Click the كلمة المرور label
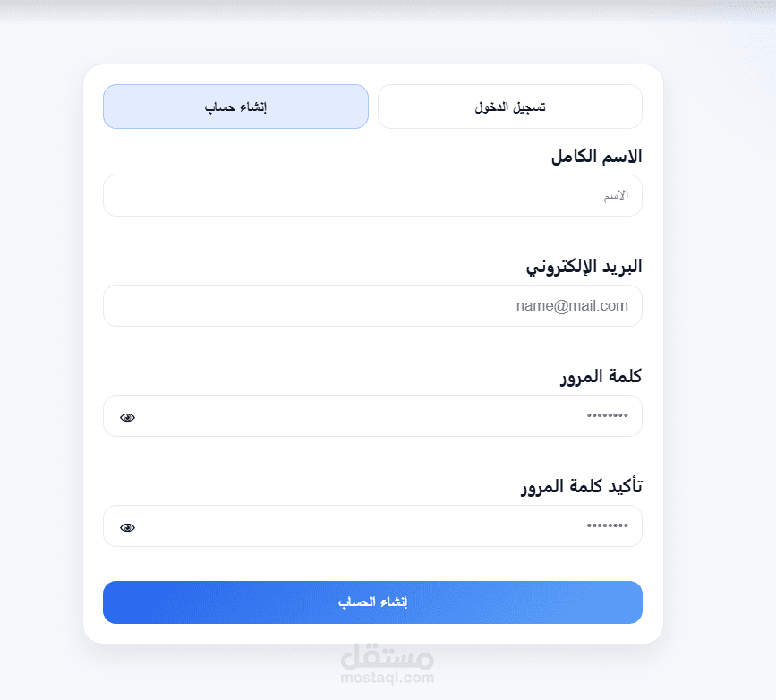This screenshot has height=700, width=776. coord(601,377)
